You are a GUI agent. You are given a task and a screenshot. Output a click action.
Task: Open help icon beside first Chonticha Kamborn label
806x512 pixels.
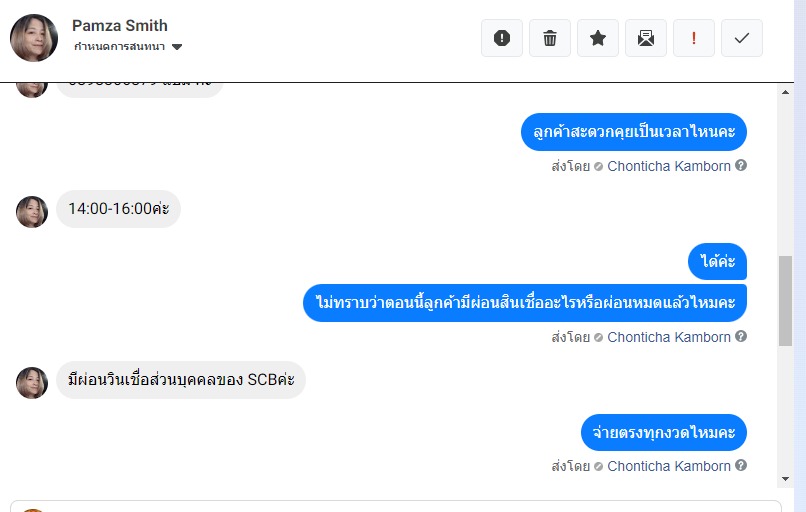(741, 166)
